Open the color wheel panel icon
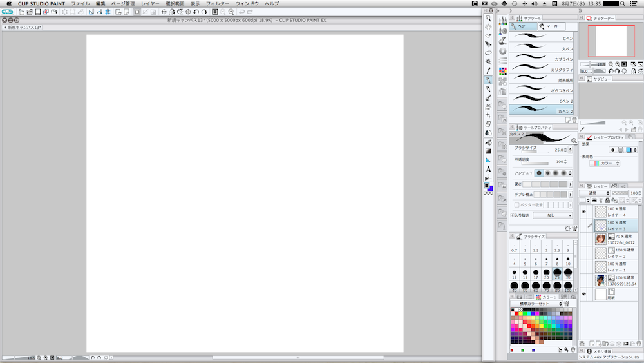Viewport: 644px width, 363px height. point(503,52)
